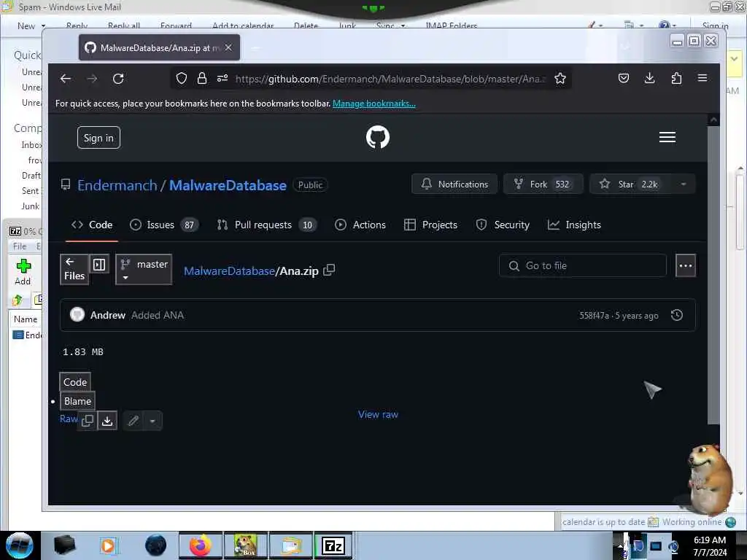Click the View raw link
This screenshot has height=560, width=747.
pos(379,414)
